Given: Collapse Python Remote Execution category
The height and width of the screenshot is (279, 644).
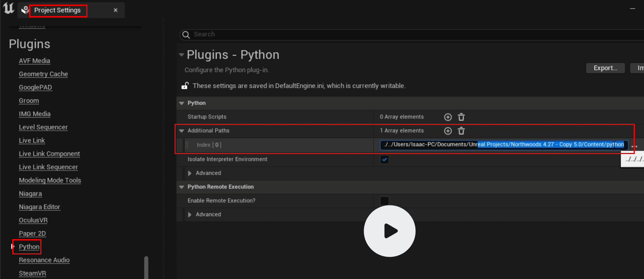Looking at the screenshot, I should [181, 187].
